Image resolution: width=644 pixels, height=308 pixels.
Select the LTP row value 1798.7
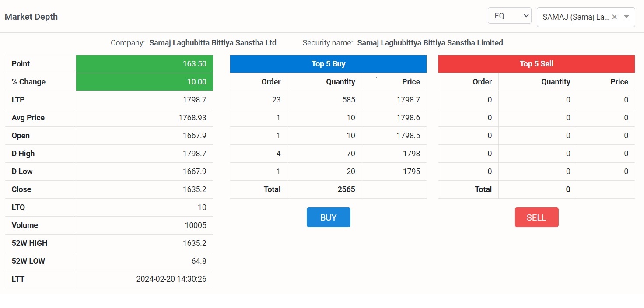(195, 100)
